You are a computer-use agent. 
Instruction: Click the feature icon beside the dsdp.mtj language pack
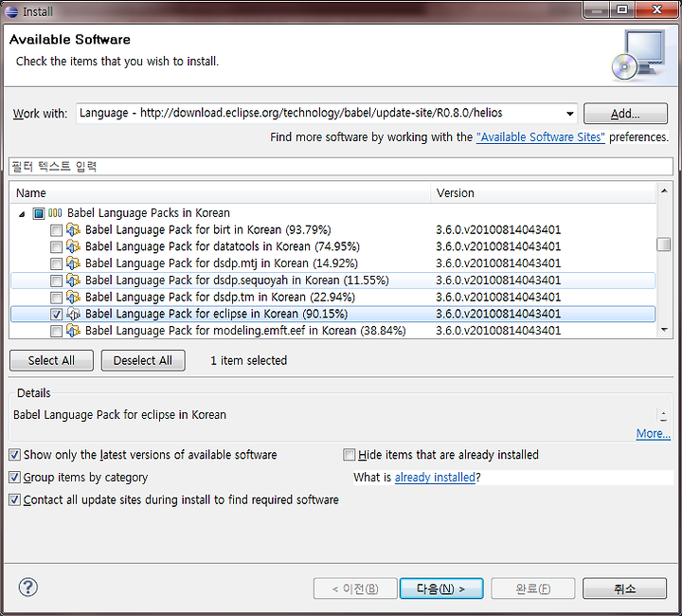73,263
